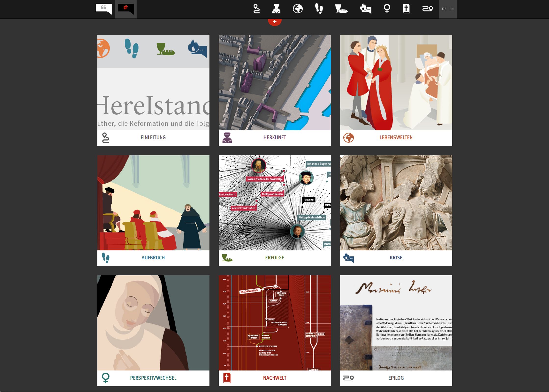Select the hashtag speech bubble view

point(125,9)
